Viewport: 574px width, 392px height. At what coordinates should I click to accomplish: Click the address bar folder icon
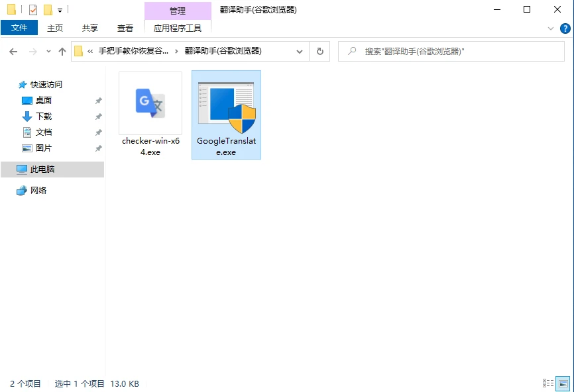click(78, 51)
